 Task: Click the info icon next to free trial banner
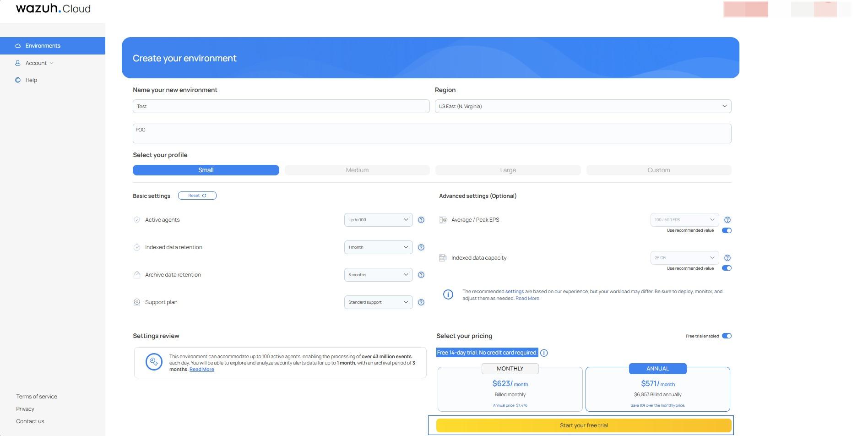[x=544, y=353]
